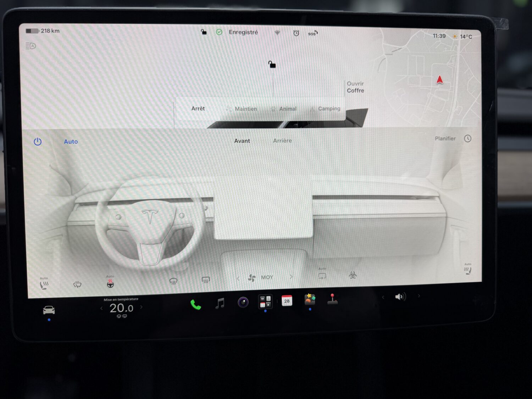Toggle passenger seat heater

(468, 269)
